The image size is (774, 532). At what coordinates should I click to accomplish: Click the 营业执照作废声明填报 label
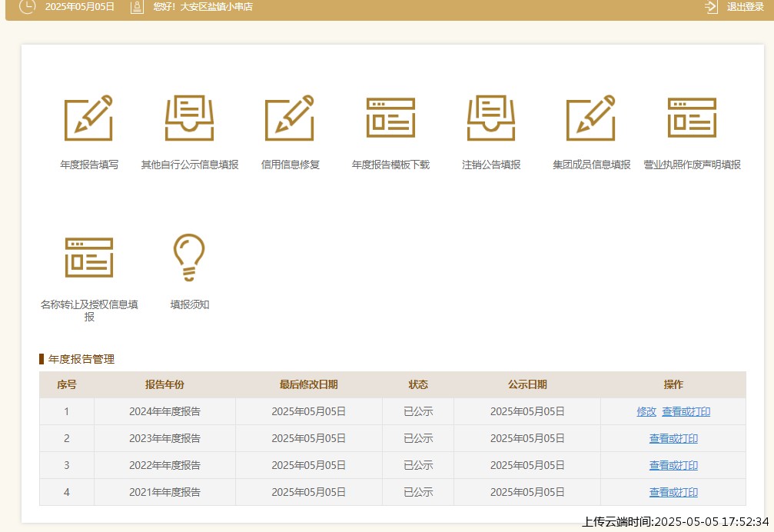(x=692, y=165)
